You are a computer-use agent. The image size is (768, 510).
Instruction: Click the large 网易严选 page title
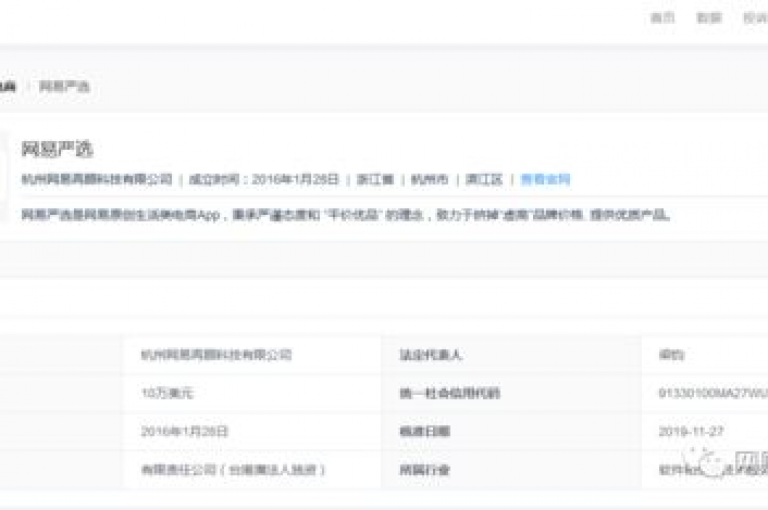tap(57, 149)
